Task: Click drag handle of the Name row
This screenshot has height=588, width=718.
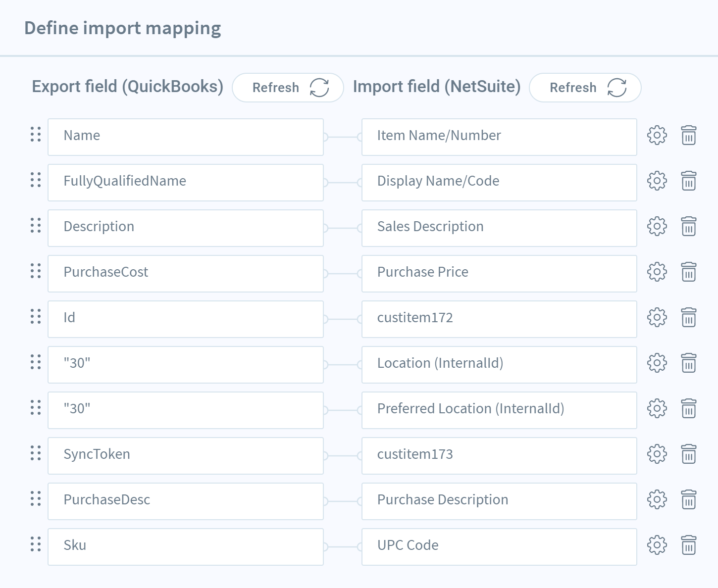Action: pyautogui.click(x=36, y=134)
